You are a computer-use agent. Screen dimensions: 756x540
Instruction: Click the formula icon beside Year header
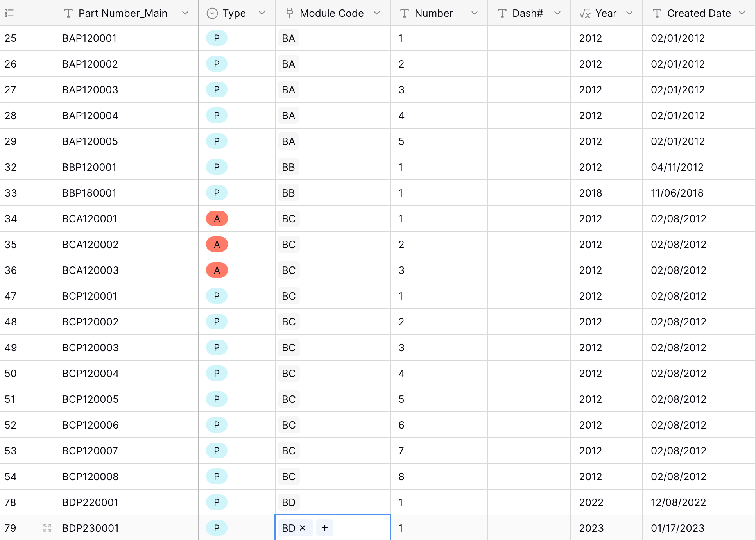pos(585,13)
